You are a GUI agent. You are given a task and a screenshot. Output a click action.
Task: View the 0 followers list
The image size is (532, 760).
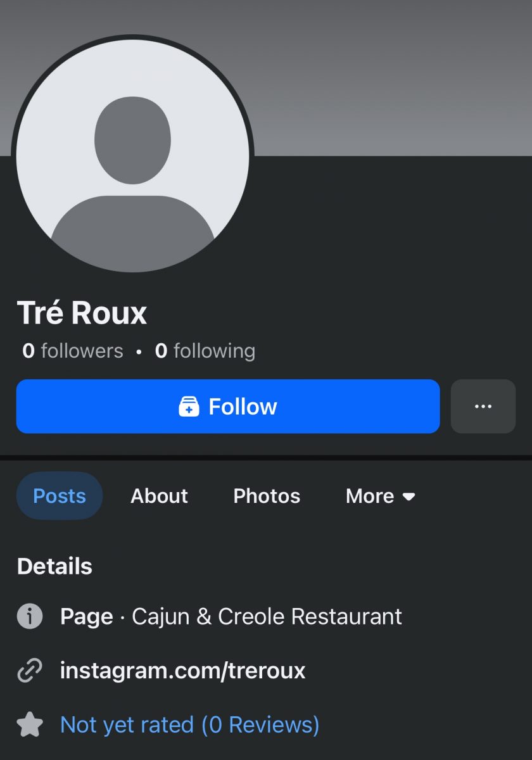(73, 351)
